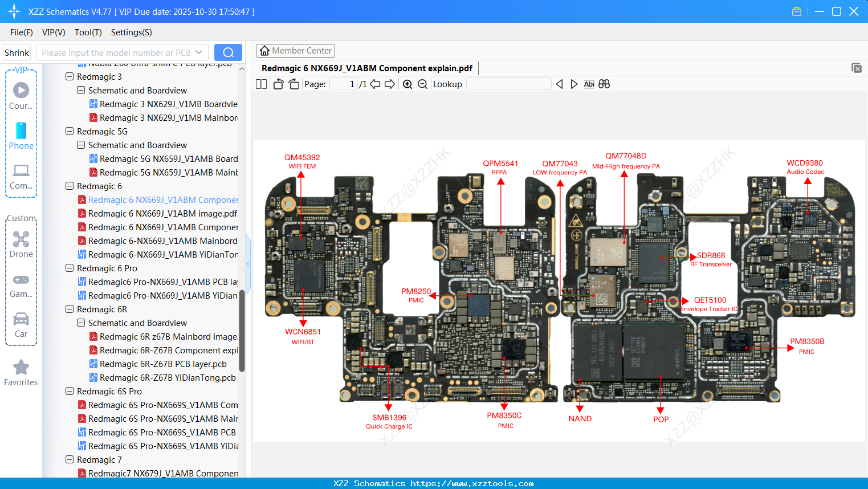Click inside the Lookup input field
This screenshot has height=489, width=868.
click(509, 84)
